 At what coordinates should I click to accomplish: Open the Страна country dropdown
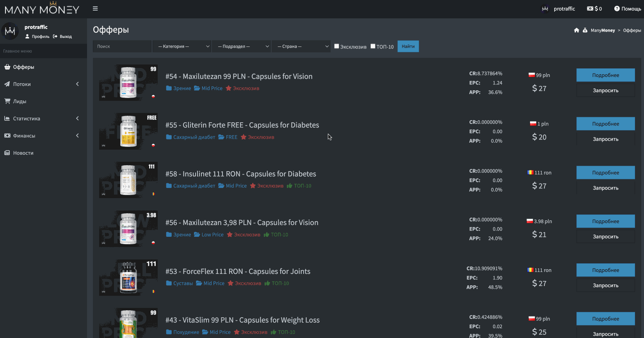click(301, 46)
